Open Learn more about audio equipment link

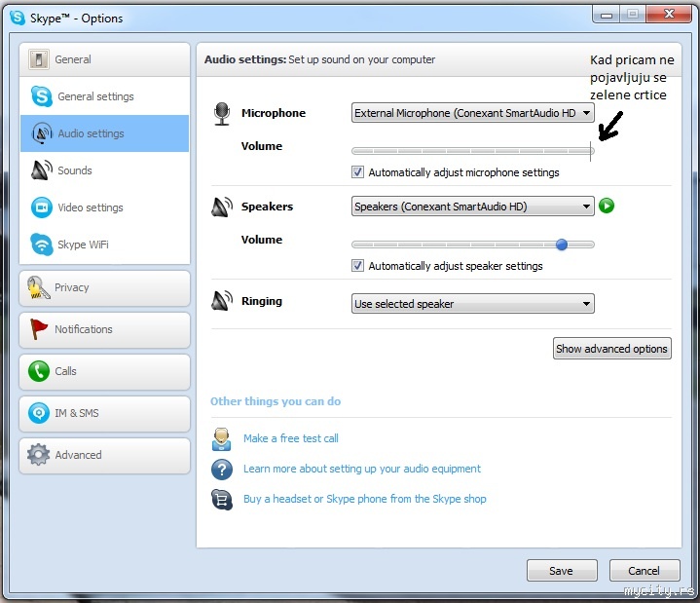click(x=362, y=469)
